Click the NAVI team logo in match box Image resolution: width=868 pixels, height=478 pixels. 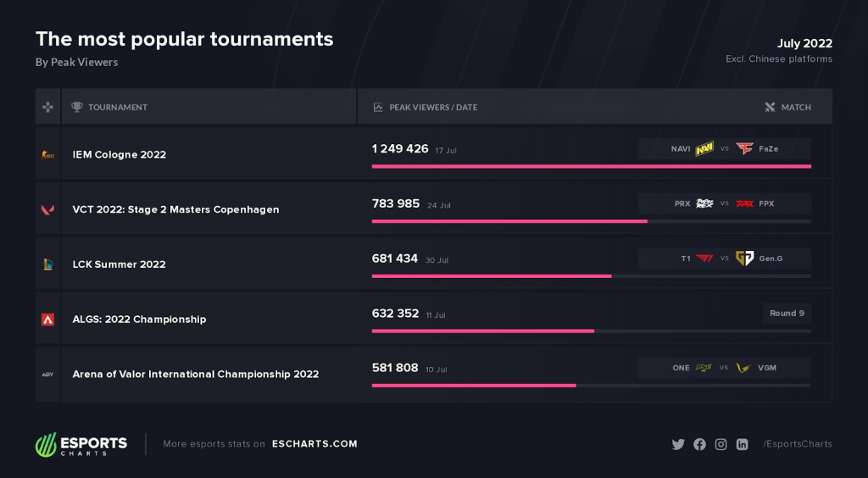(x=704, y=149)
